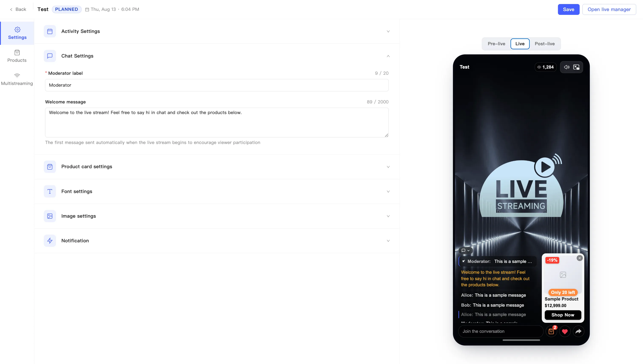Click the Shop Now button

[x=563, y=315]
